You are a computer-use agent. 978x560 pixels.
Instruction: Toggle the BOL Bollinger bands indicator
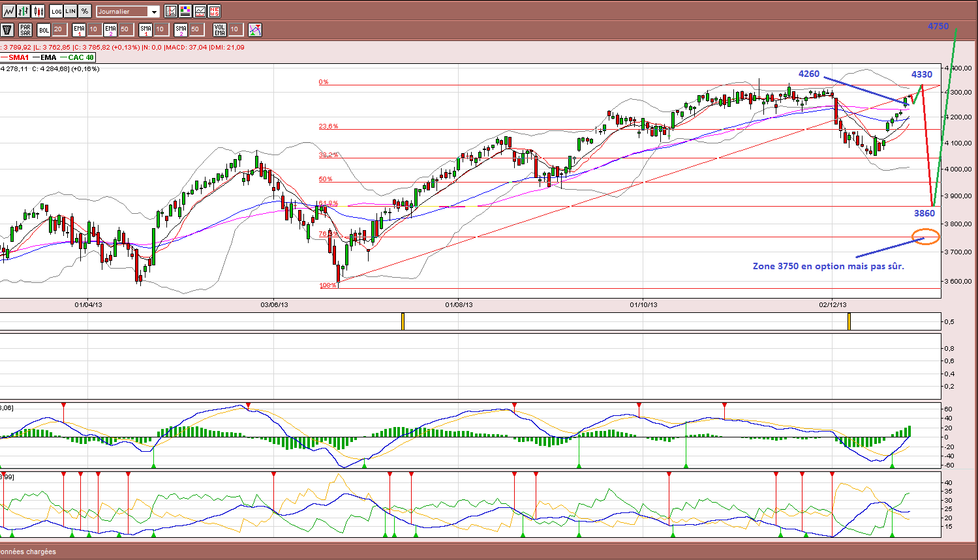point(44,29)
